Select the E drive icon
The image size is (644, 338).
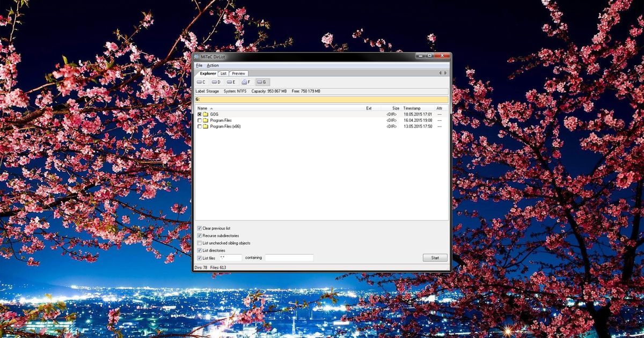(230, 82)
